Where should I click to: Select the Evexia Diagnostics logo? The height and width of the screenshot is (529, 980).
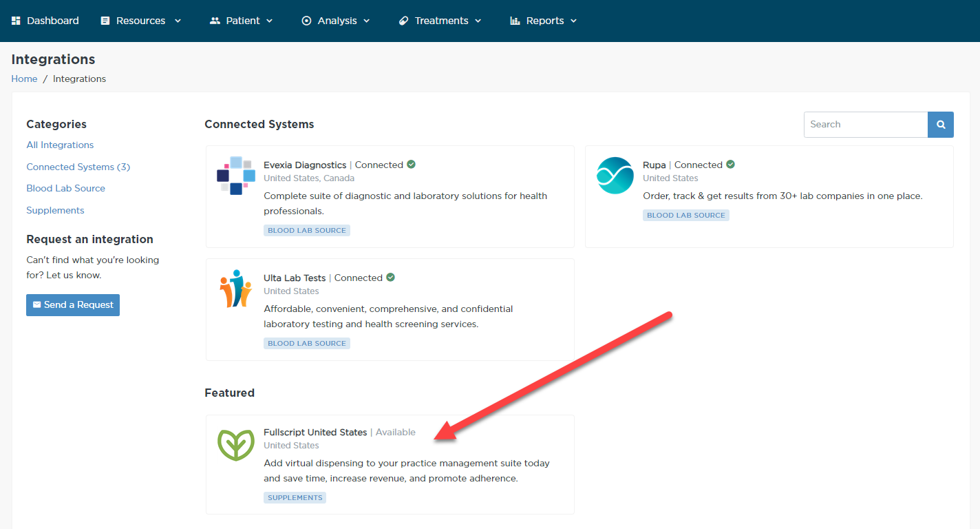point(235,176)
